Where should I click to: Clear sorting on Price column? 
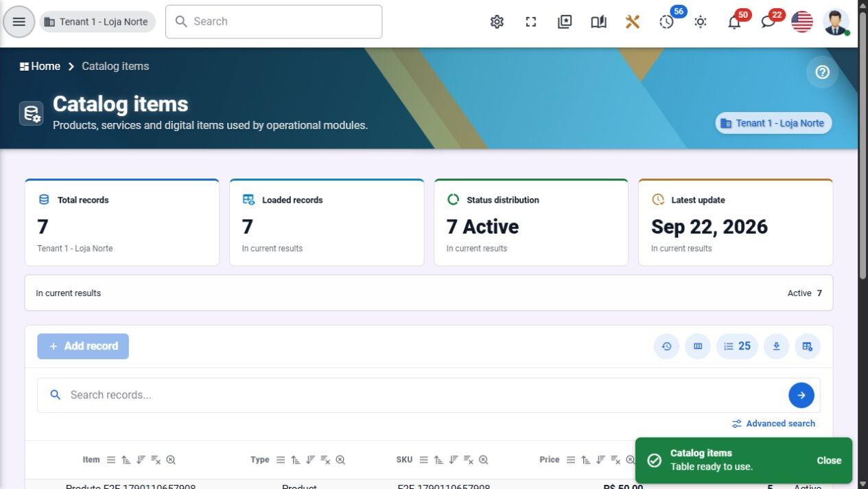(615, 460)
